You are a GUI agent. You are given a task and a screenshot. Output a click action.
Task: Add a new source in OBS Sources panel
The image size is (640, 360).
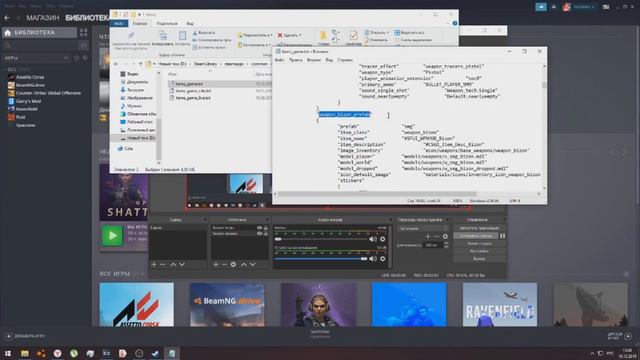tap(216, 264)
